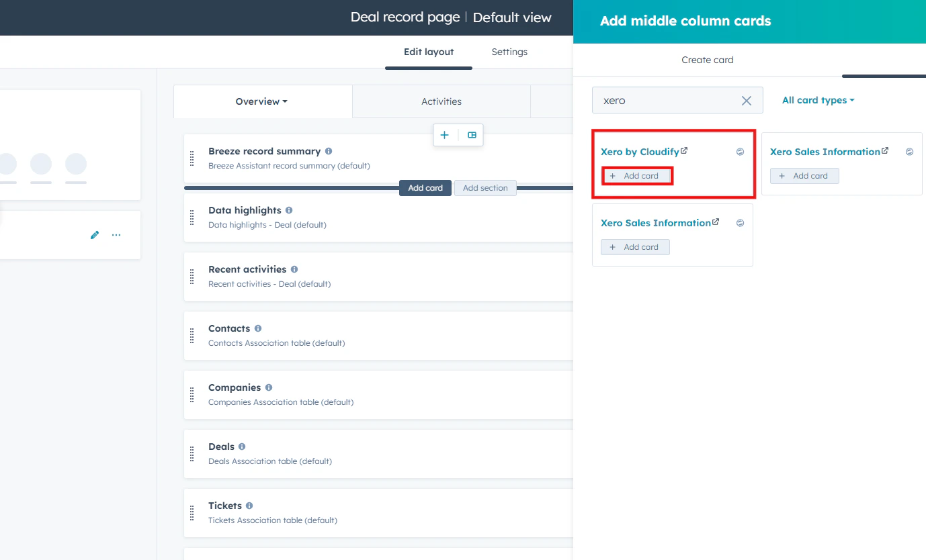Click the info icon next to Recent activities
This screenshot has height=560, width=926.
294,269
